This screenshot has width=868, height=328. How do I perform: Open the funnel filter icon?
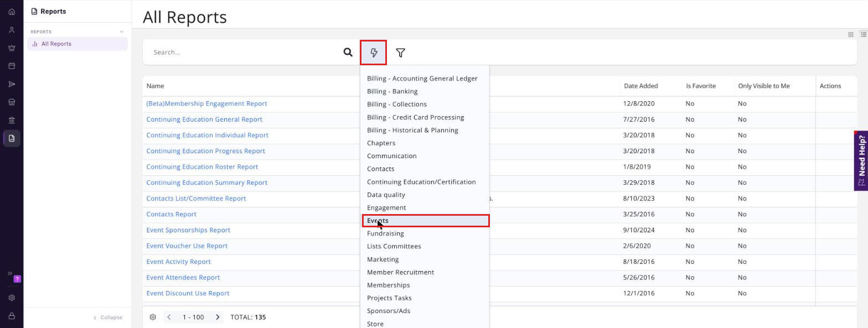[x=401, y=53]
